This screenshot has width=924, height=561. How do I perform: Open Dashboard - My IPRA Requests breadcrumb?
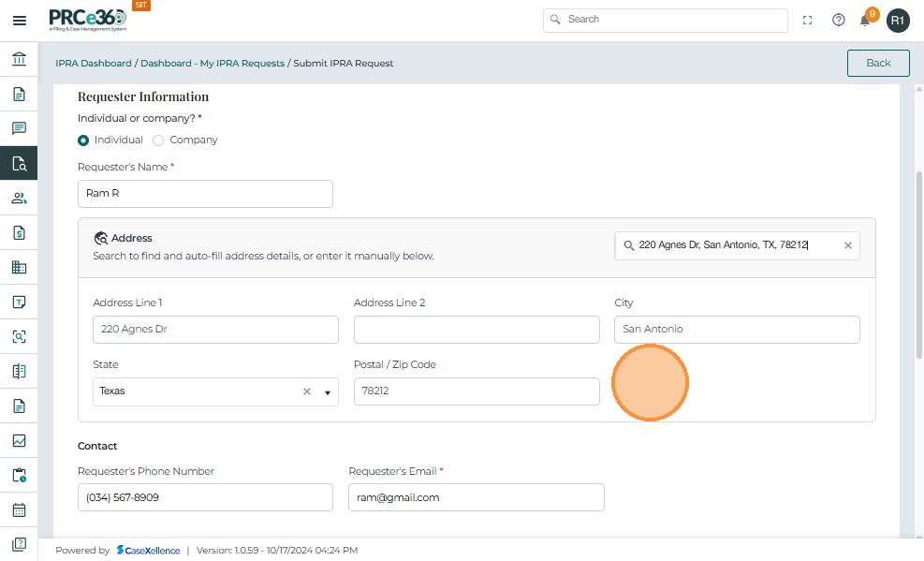point(213,64)
